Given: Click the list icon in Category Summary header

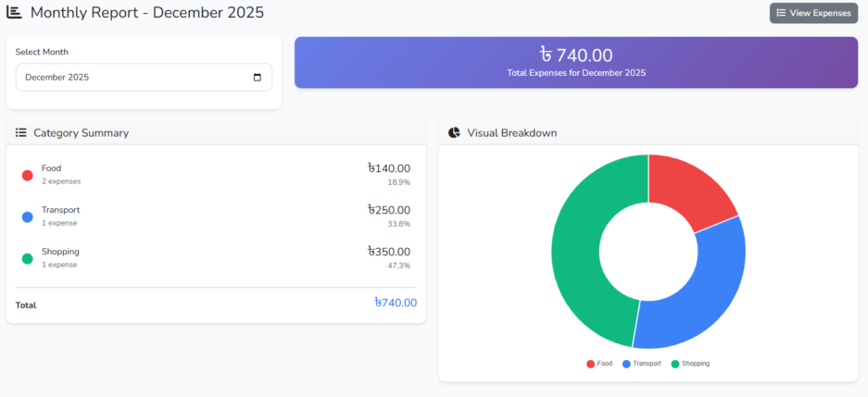Looking at the screenshot, I should click(21, 133).
